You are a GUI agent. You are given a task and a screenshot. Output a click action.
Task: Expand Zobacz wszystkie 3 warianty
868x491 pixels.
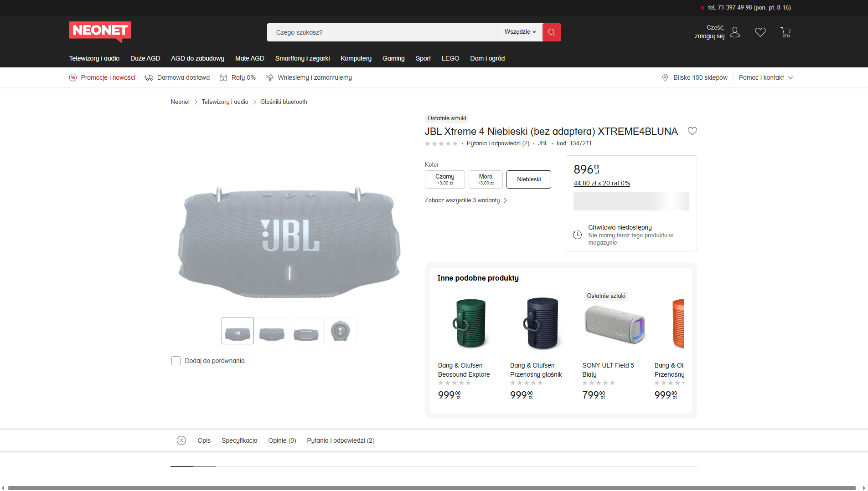tap(466, 200)
